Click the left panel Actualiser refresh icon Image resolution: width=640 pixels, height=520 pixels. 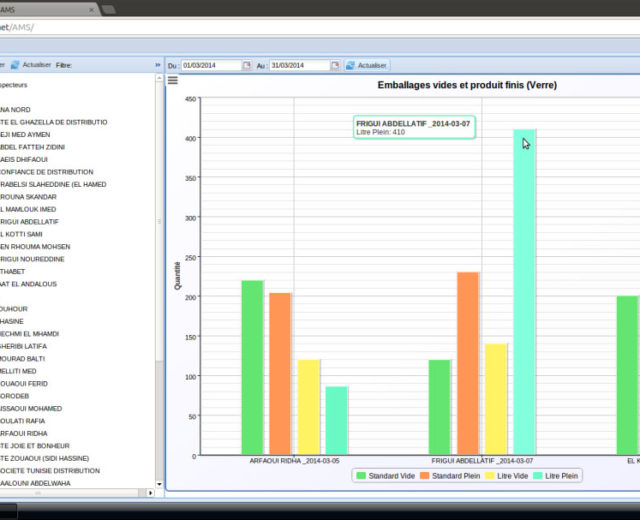point(15,64)
